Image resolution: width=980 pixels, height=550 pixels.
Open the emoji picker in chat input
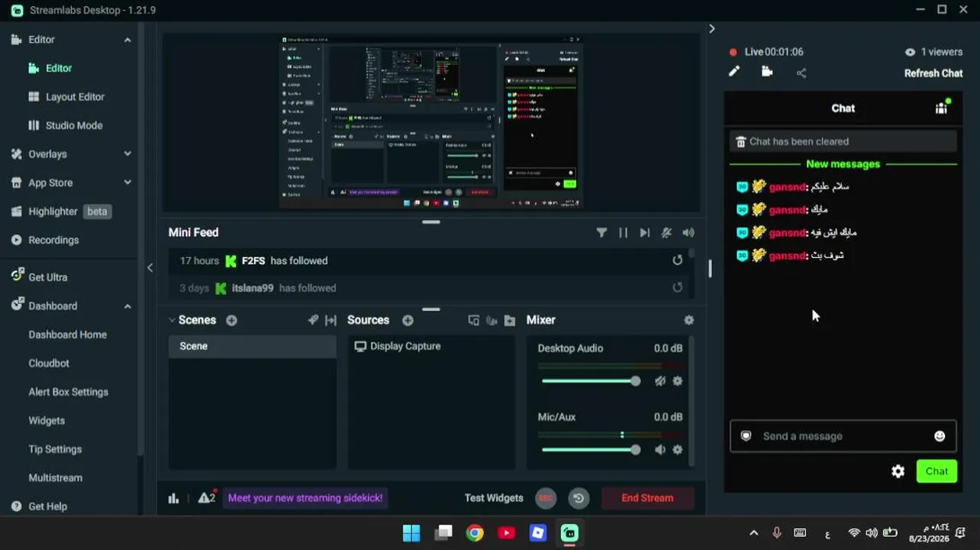pyautogui.click(x=940, y=436)
